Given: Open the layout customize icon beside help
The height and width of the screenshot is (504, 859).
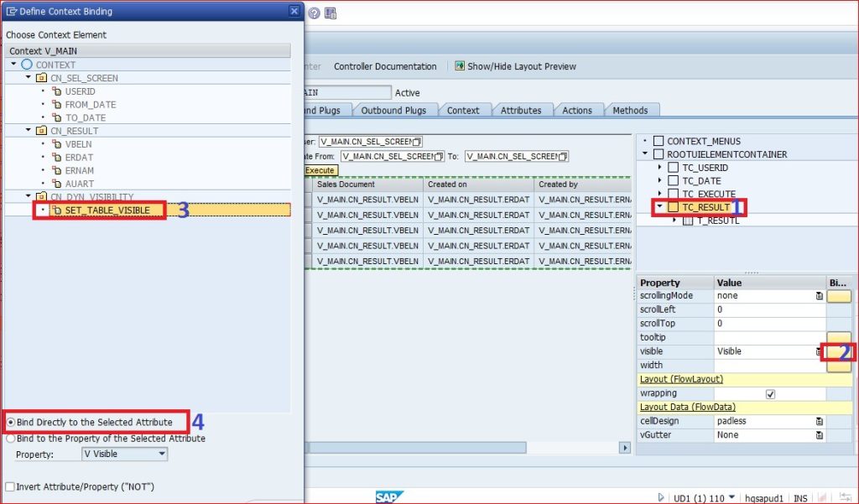Looking at the screenshot, I should click(331, 13).
